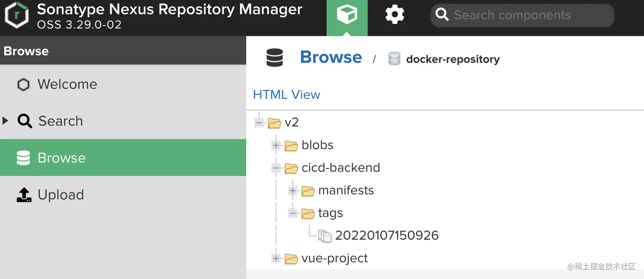
Task: Select the tags tree label
Action: point(331,213)
